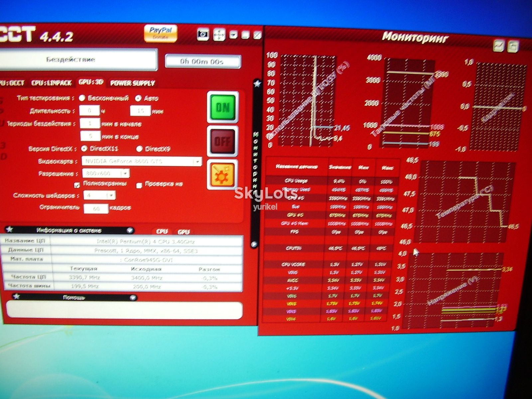Click star icon beside Информация о системе
This screenshot has height=399, width=532.
10,229
